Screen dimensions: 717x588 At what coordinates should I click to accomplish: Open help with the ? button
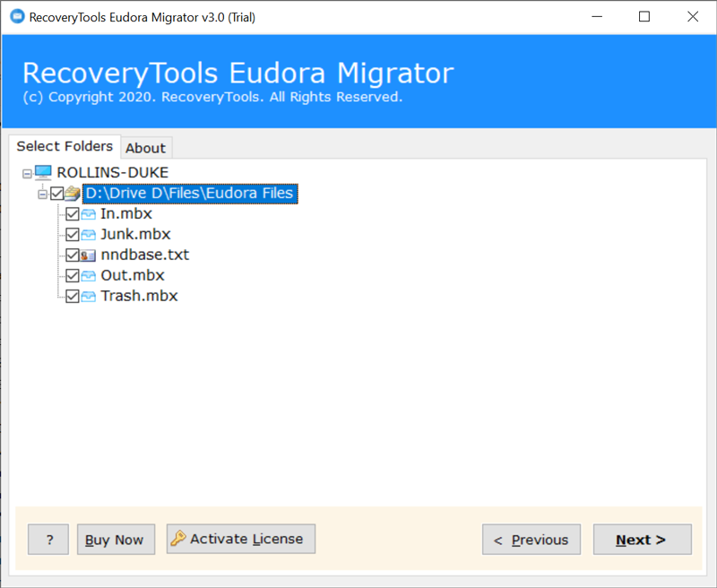pos(48,540)
